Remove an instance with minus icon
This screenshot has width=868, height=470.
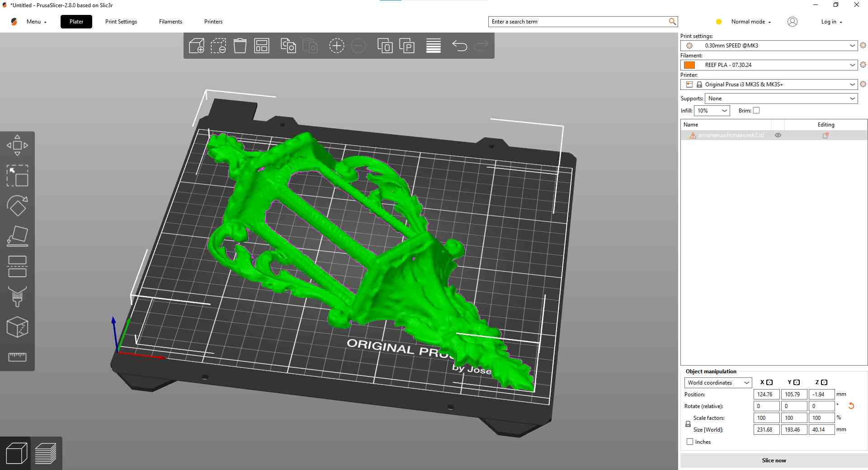(358, 46)
